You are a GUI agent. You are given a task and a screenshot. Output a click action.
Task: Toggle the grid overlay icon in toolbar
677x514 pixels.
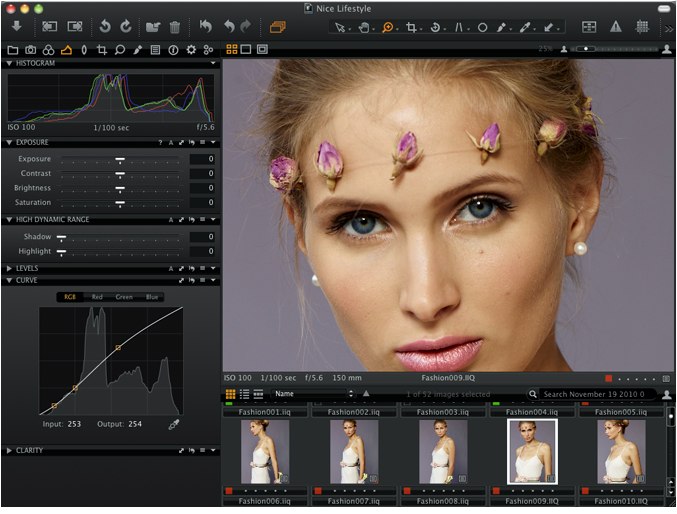point(643,28)
